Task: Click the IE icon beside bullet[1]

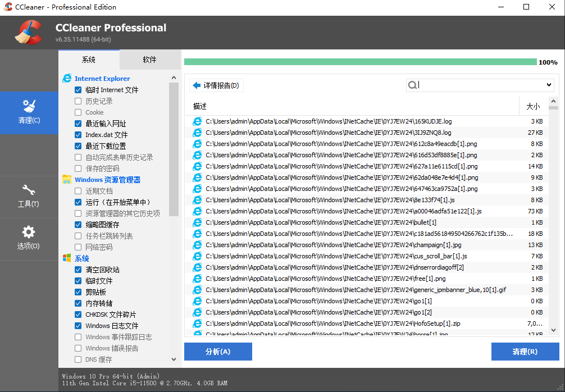Action: point(197,222)
